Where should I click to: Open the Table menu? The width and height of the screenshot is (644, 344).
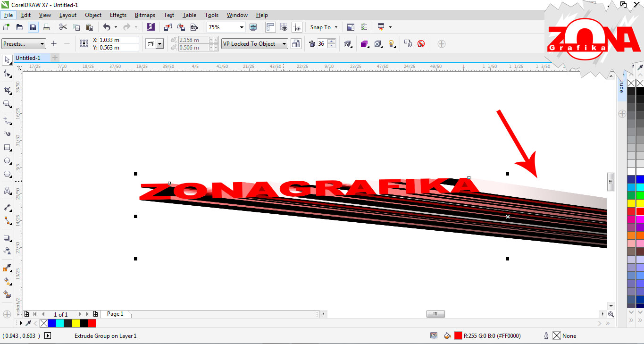[x=190, y=15]
